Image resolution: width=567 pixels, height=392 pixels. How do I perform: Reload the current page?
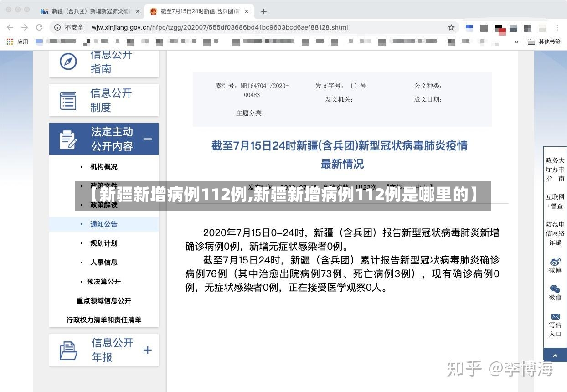(40, 27)
